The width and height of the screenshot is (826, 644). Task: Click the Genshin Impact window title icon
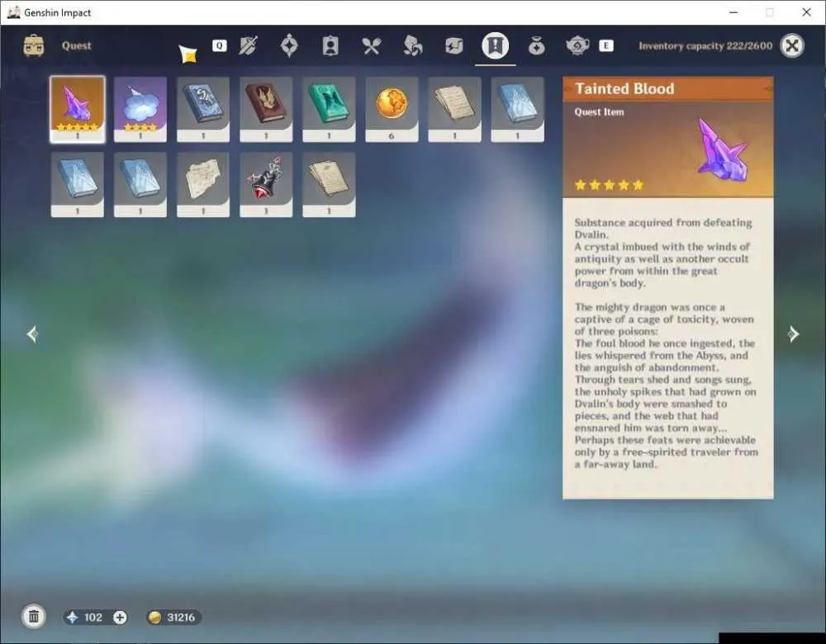(x=14, y=12)
